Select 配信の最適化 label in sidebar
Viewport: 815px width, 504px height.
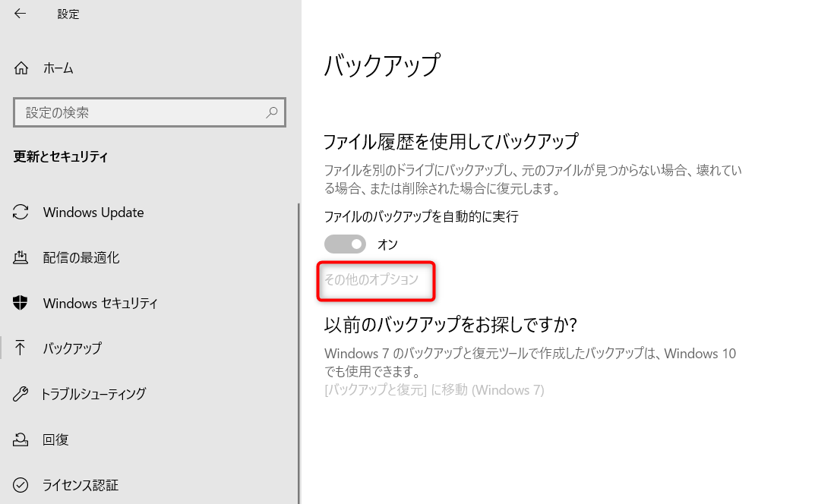81,257
